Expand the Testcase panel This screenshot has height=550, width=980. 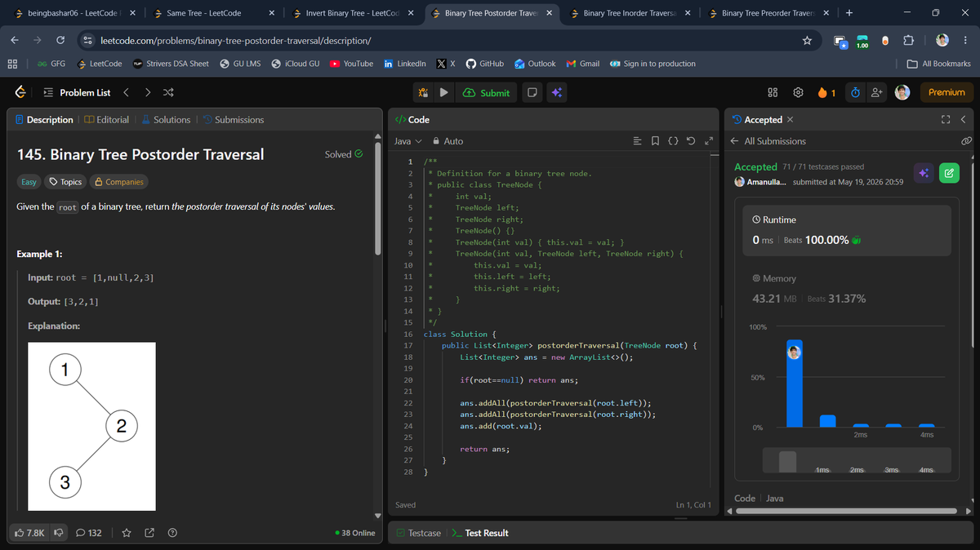[418, 533]
